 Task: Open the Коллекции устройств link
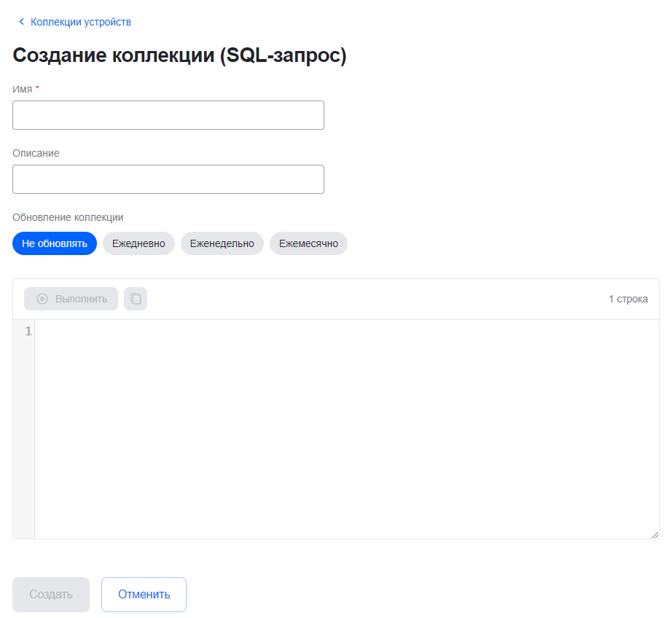tap(80, 22)
